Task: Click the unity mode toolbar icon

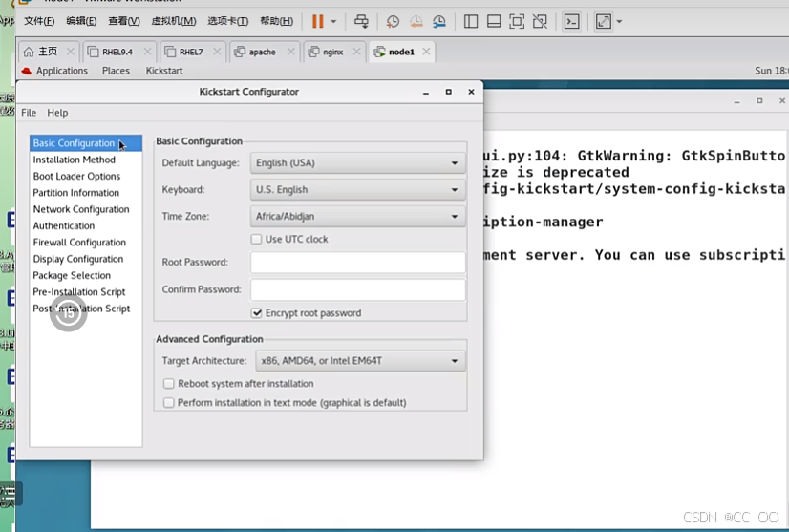Action: point(540,22)
